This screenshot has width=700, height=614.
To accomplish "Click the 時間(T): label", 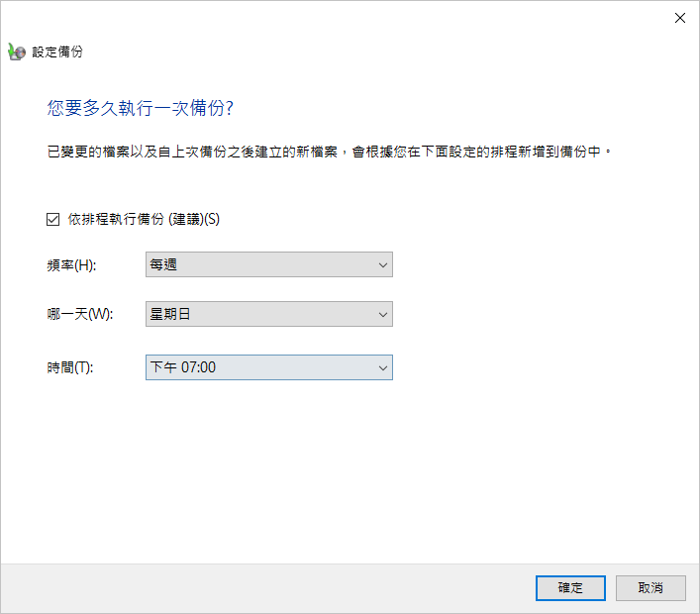I will (x=70, y=367).
